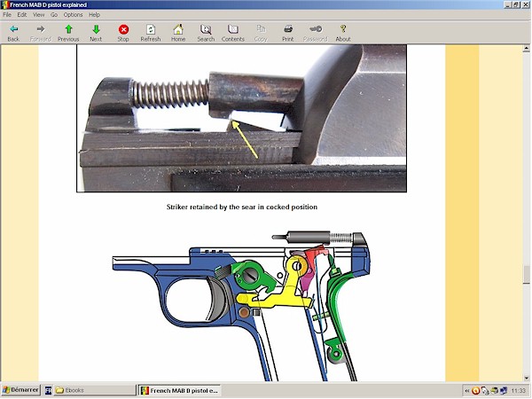The image size is (532, 399).
Task: Click the Copy toolbar icon
Action: [261, 34]
